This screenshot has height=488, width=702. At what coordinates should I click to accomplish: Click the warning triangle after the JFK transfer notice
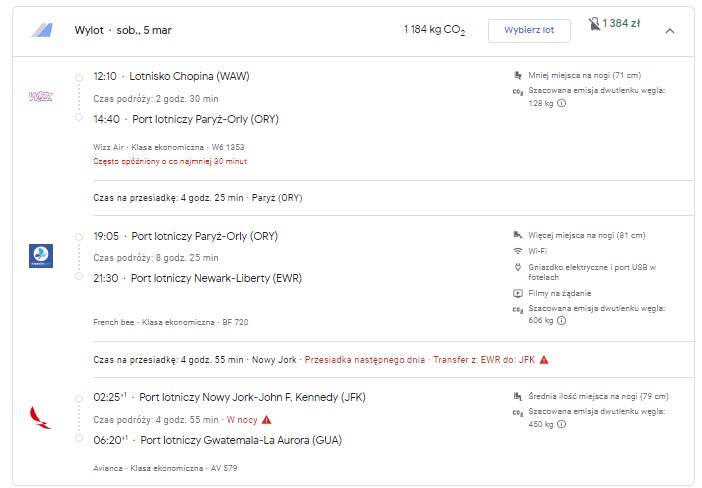tap(544, 360)
